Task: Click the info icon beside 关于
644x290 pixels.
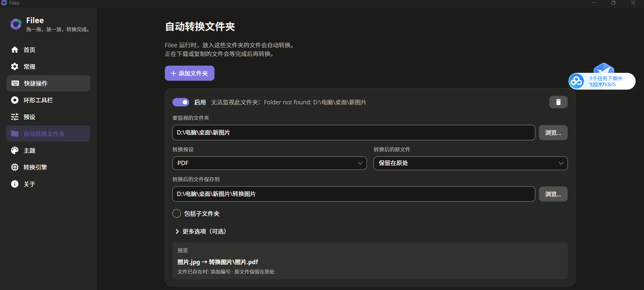Action: click(x=15, y=184)
